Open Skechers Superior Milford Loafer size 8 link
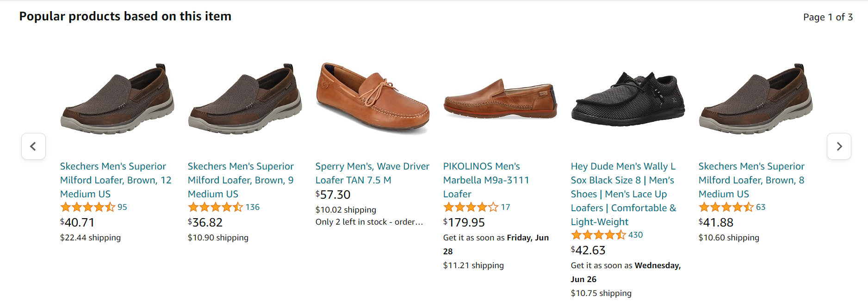 [x=751, y=180]
